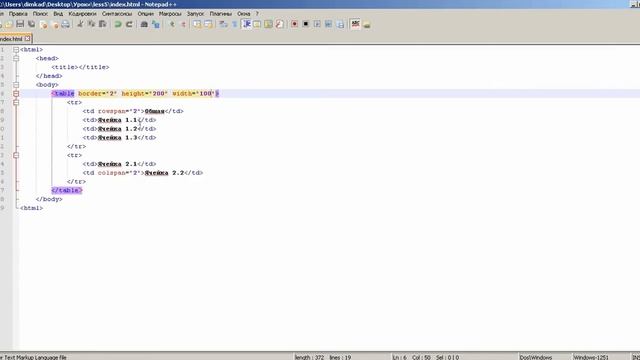Paste clipboard with the toolbar Paste icon
Image resolution: width=640 pixels, height=360 pixels.
(x=103, y=24)
